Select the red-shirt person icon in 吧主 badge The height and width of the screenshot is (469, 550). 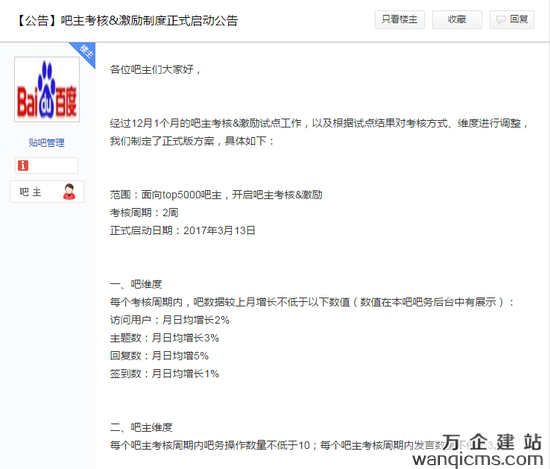point(69,192)
